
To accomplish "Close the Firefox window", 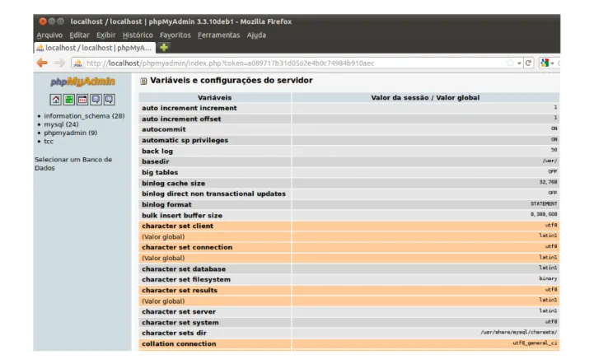I will pyautogui.click(x=43, y=21).
